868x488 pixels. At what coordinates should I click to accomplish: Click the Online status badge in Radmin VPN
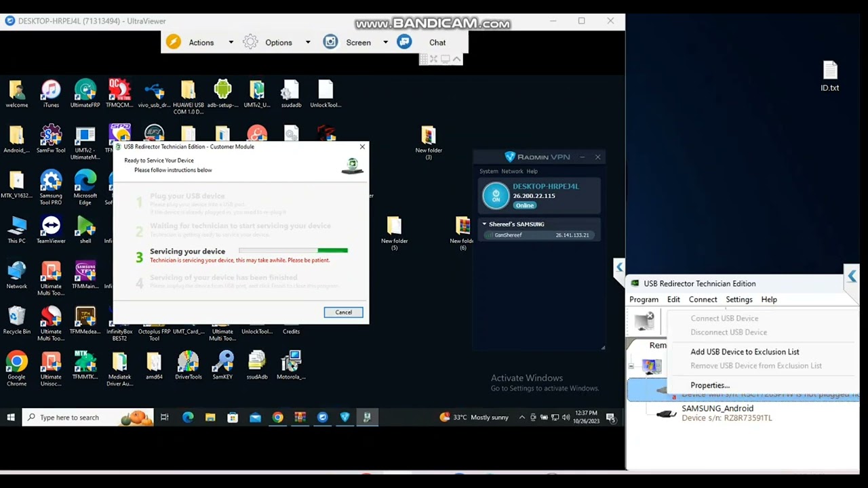[525, 205]
